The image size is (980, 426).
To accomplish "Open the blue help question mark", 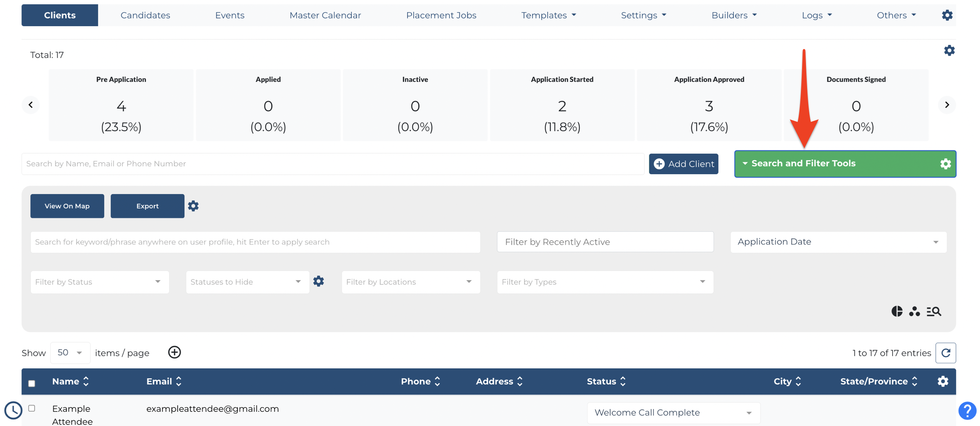I will pyautogui.click(x=967, y=411).
